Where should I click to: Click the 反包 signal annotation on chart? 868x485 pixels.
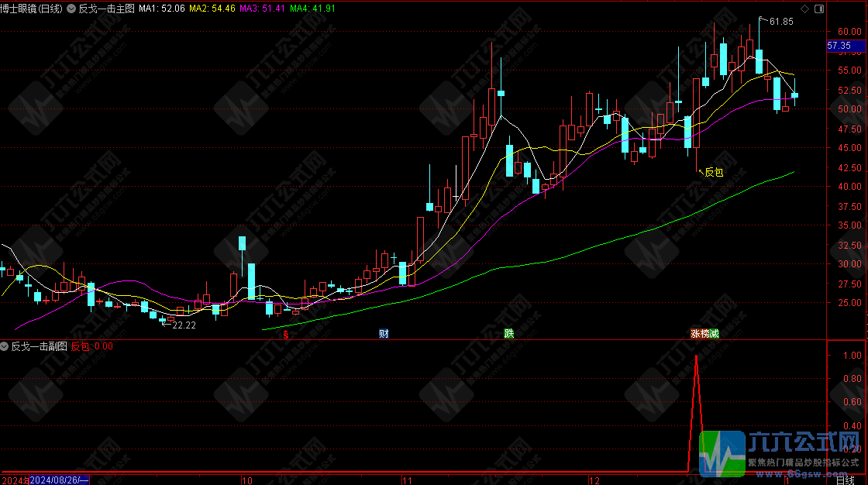(713, 172)
